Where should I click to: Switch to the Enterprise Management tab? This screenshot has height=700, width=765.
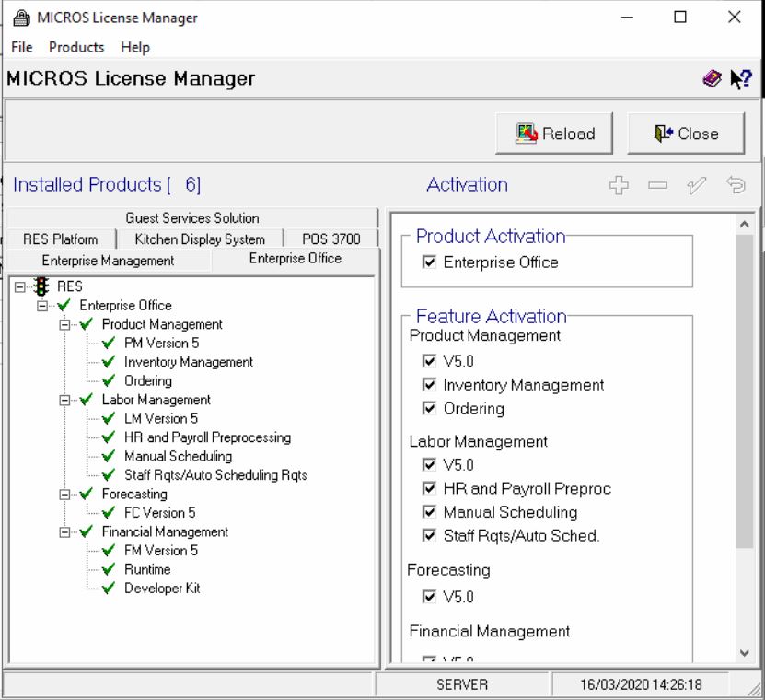(x=109, y=261)
